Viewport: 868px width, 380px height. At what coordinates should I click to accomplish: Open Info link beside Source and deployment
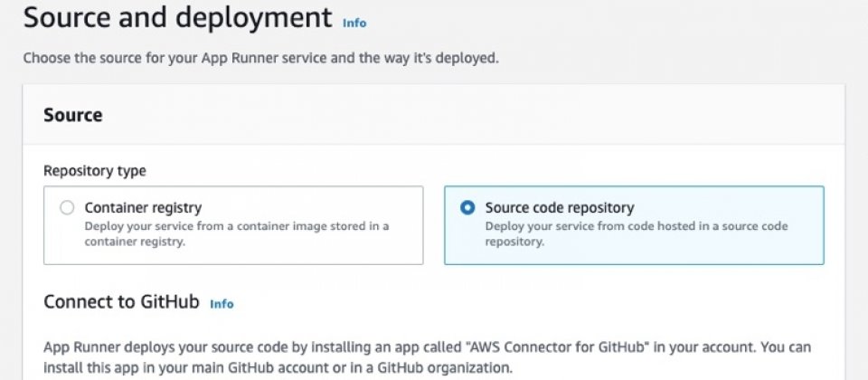tap(354, 24)
